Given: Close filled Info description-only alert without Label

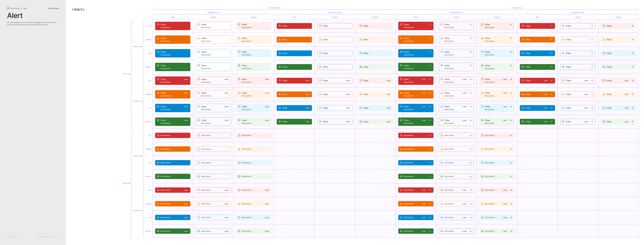Looking at the screenshot, I should coord(430,163).
